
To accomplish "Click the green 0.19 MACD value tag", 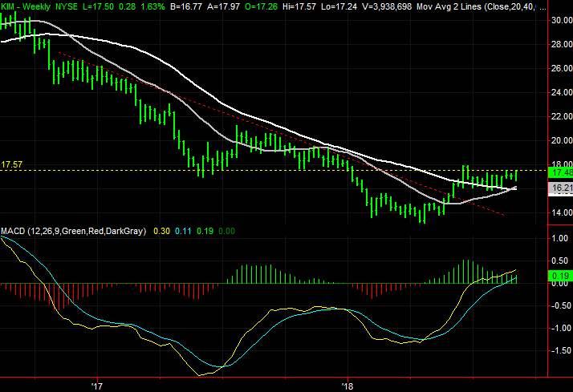I will click(x=559, y=276).
